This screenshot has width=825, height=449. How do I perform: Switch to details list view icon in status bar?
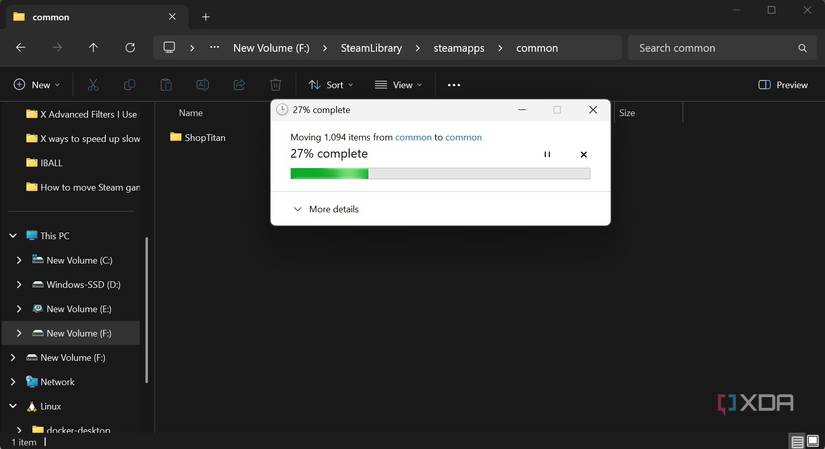797,441
